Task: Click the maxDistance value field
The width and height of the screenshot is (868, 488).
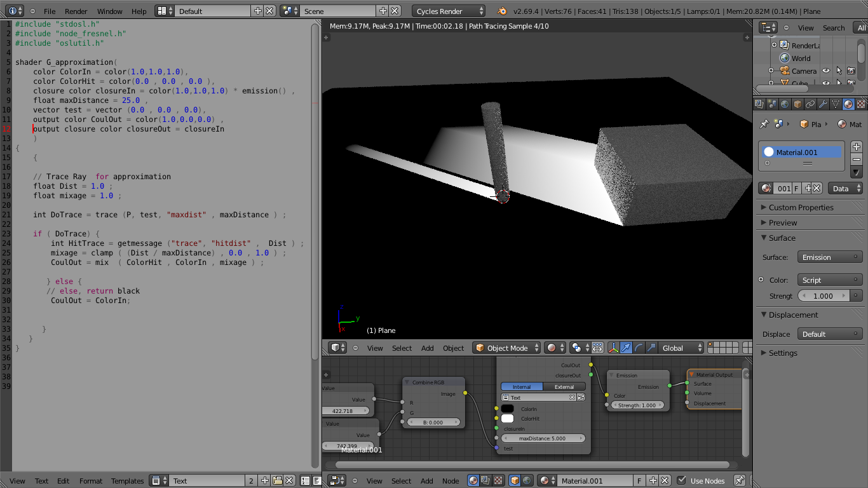Action: coord(542,438)
